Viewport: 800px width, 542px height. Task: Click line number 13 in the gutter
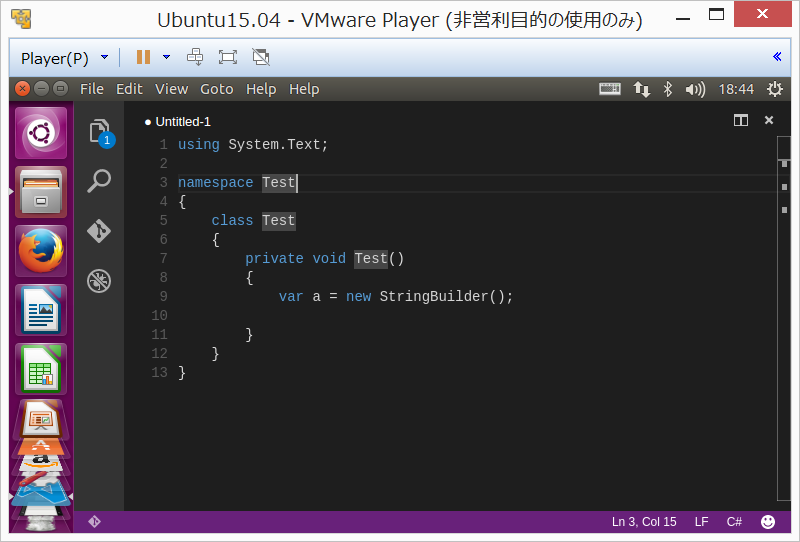click(159, 373)
